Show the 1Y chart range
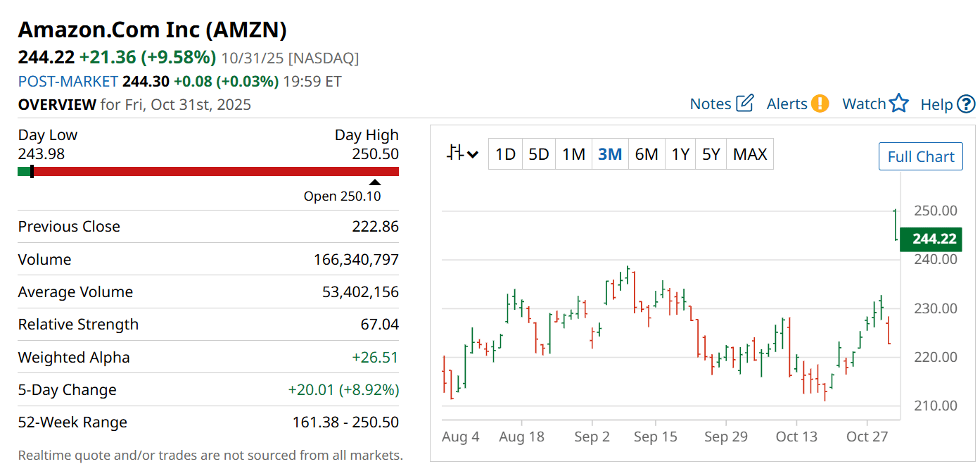The image size is (980, 464). coord(680,154)
